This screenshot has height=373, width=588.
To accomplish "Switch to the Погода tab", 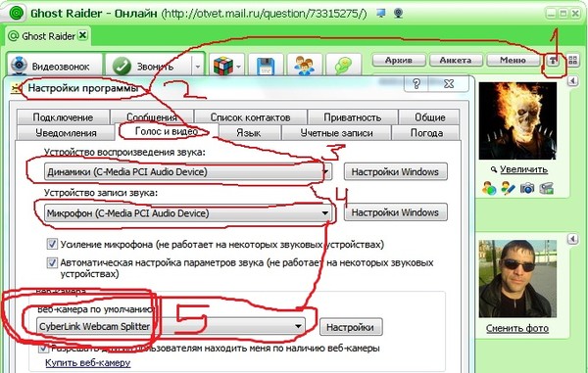I will pos(426,133).
